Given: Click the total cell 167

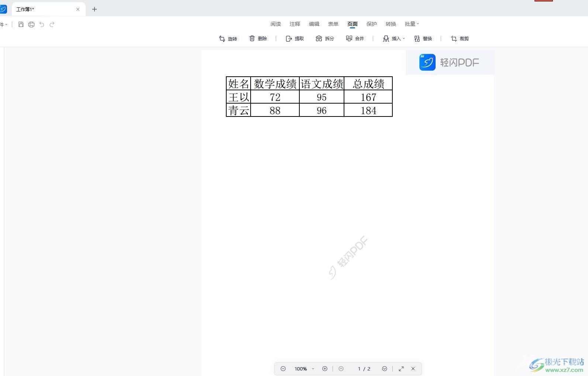Looking at the screenshot, I should point(368,97).
